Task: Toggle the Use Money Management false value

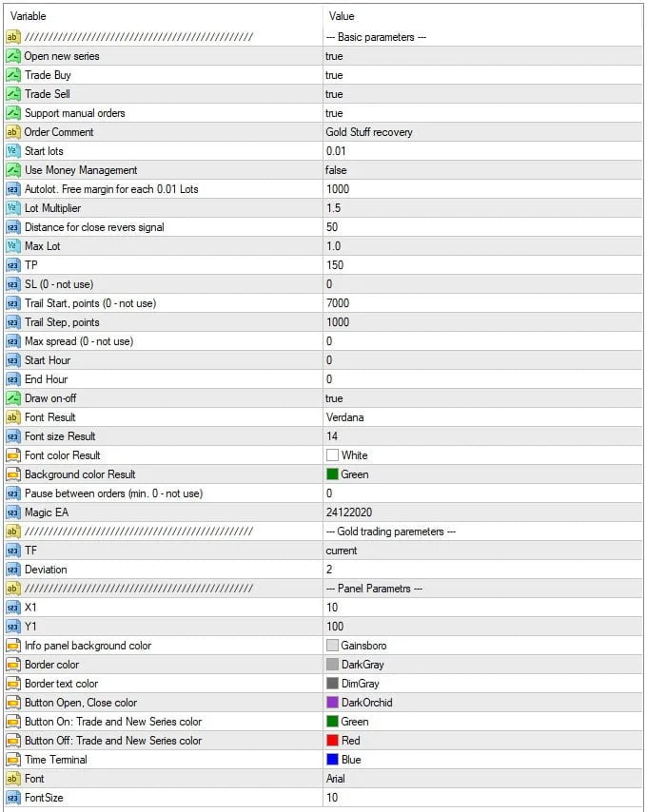Action: coord(337,170)
